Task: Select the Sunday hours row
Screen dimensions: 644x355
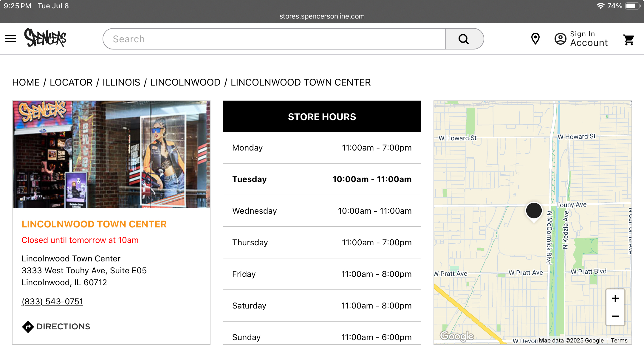Action: click(x=322, y=333)
